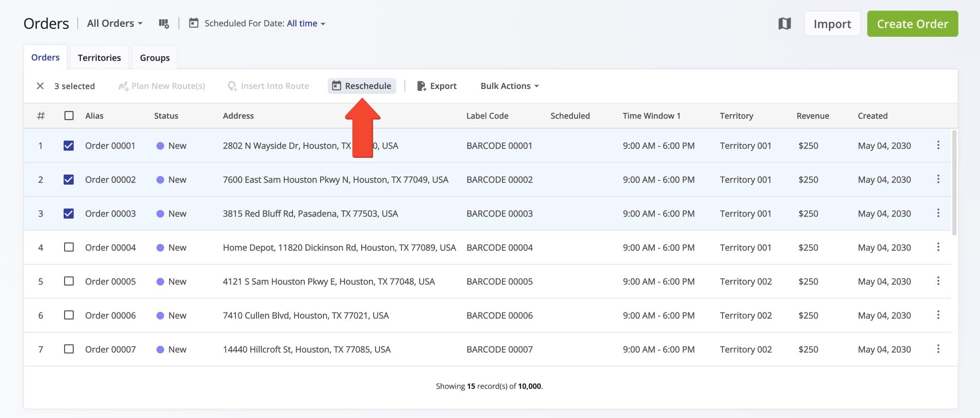Image resolution: width=980 pixels, height=418 pixels.
Task: Click the # column header
Action: pyautogui.click(x=41, y=116)
